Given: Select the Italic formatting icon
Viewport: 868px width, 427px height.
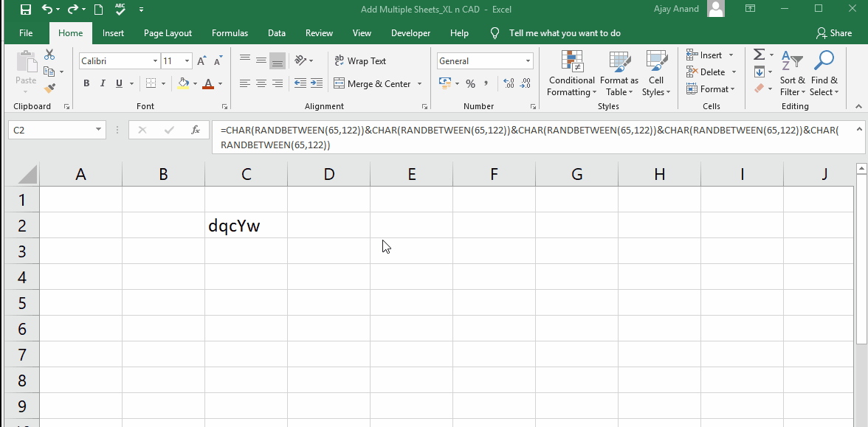Looking at the screenshot, I should pyautogui.click(x=103, y=83).
